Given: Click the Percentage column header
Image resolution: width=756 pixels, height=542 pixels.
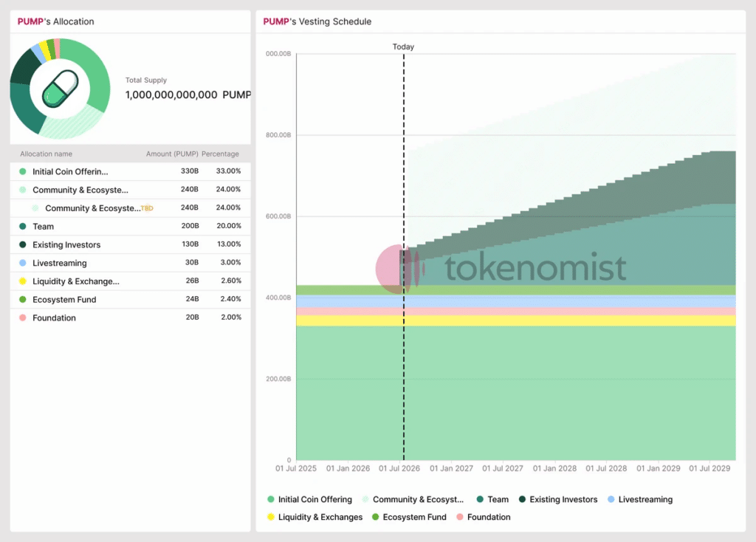Looking at the screenshot, I should click(220, 154).
